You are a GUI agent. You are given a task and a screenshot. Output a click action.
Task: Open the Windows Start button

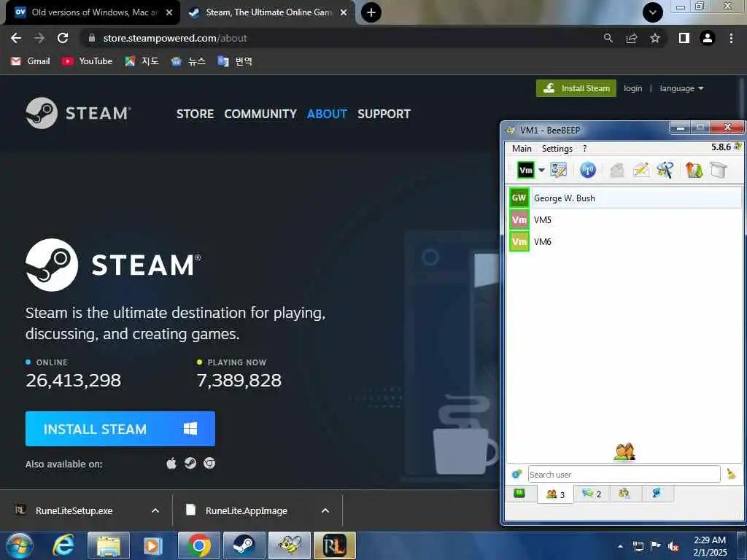pos(20,545)
